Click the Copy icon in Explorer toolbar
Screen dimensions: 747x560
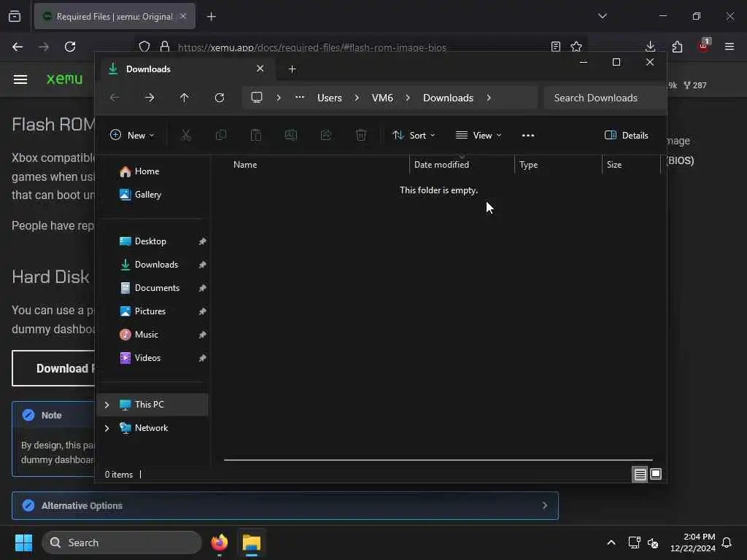[221, 135]
